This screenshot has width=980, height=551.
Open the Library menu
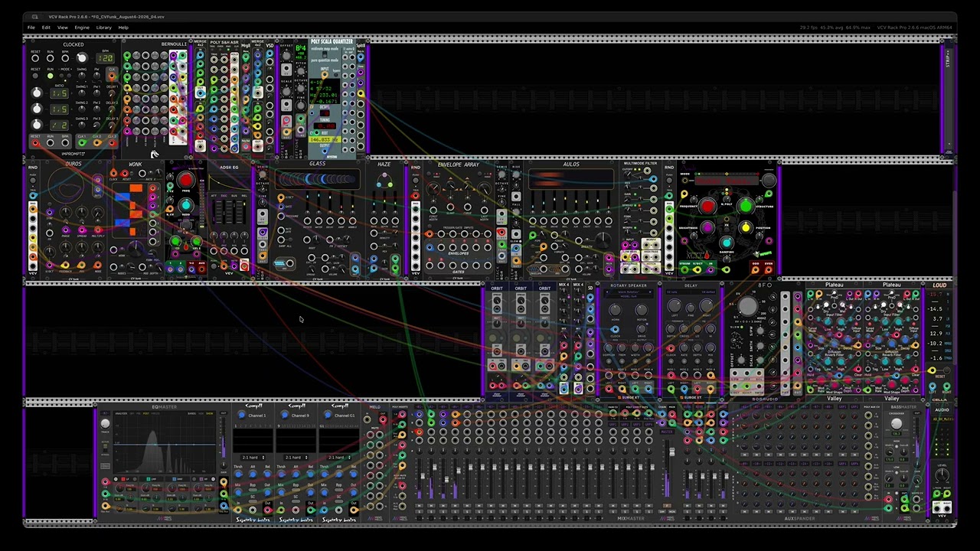[103, 28]
